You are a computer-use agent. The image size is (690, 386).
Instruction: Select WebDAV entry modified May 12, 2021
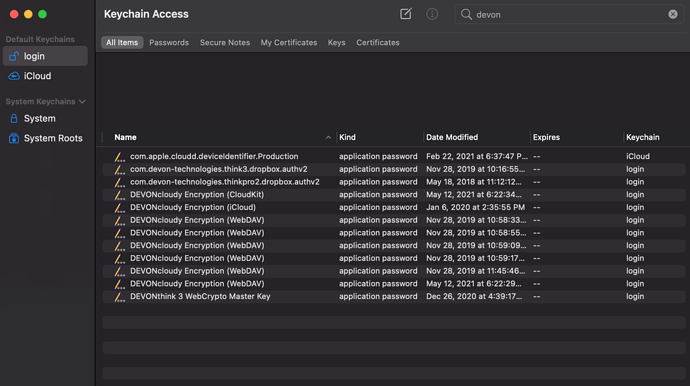pyautogui.click(x=394, y=284)
